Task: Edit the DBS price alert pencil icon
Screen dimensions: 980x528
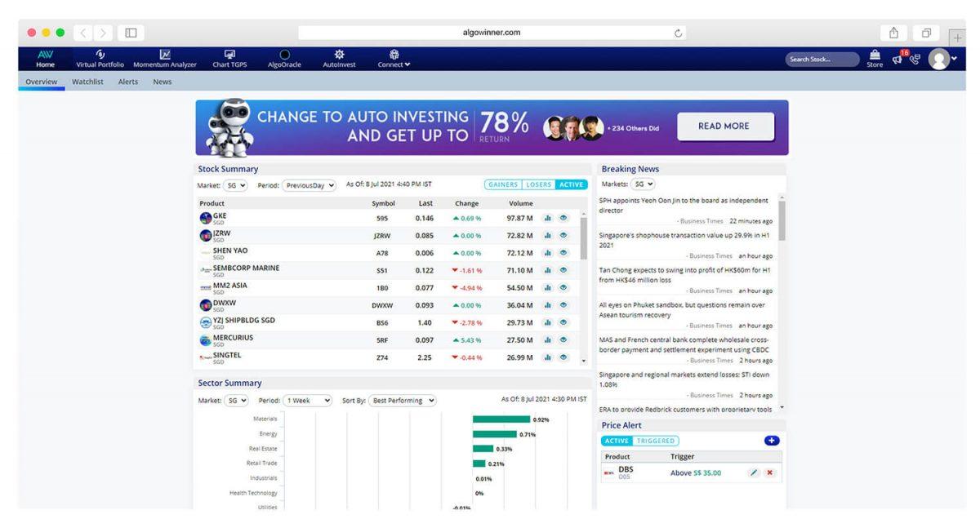Action: (752, 473)
